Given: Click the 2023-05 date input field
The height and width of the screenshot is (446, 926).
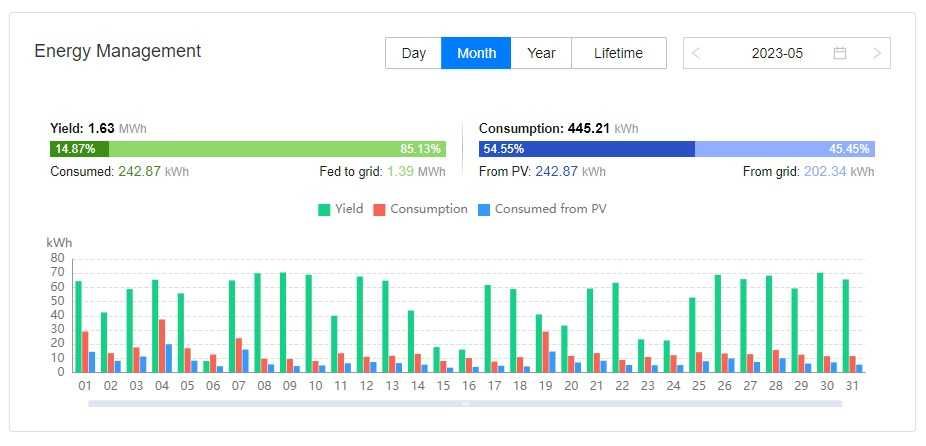Looking at the screenshot, I should (x=777, y=53).
